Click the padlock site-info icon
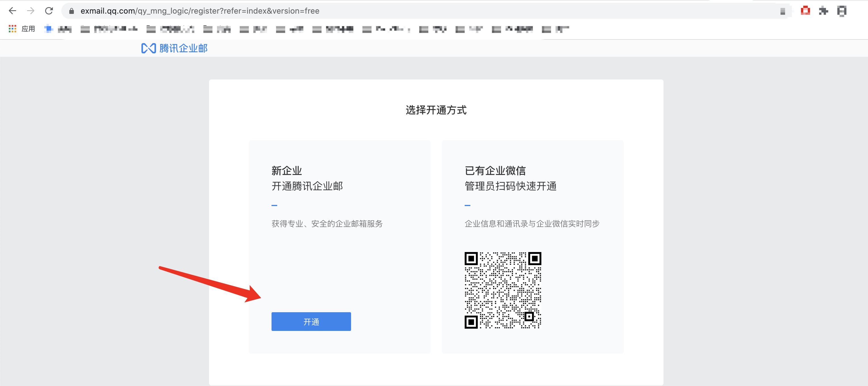The image size is (868, 386). tap(72, 11)
